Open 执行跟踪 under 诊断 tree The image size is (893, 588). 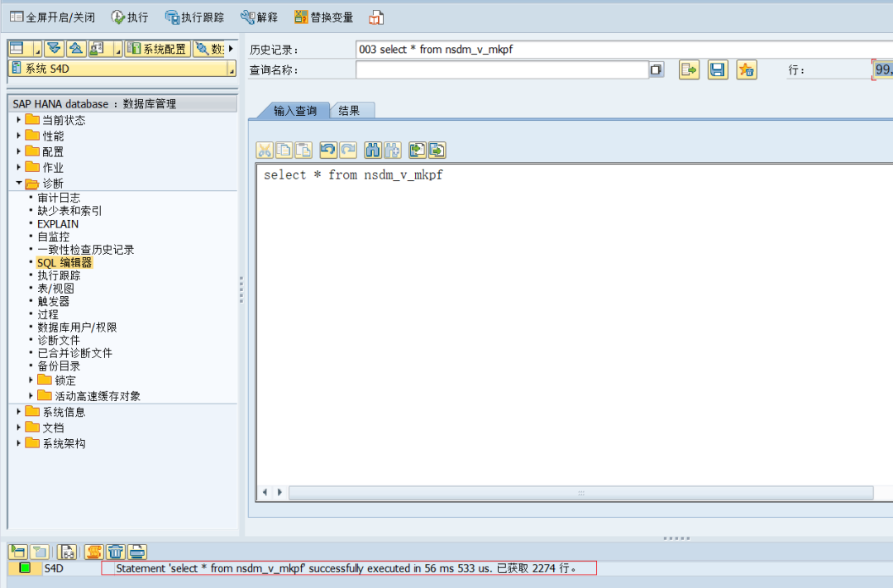click(59, 275)
